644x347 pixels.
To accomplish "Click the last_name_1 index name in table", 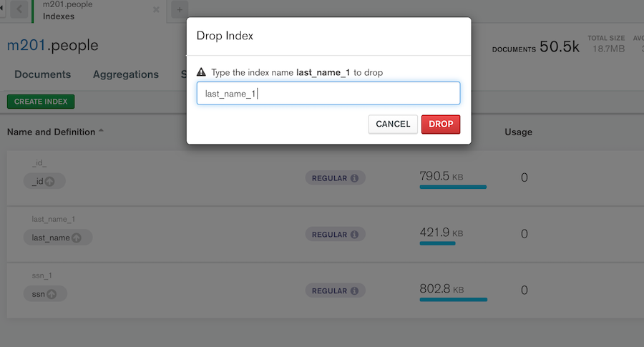I will [54, 219].
